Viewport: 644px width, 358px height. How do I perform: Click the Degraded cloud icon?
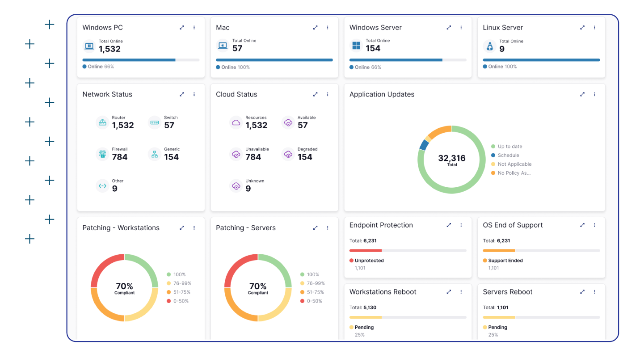click(x=288, y=154)
